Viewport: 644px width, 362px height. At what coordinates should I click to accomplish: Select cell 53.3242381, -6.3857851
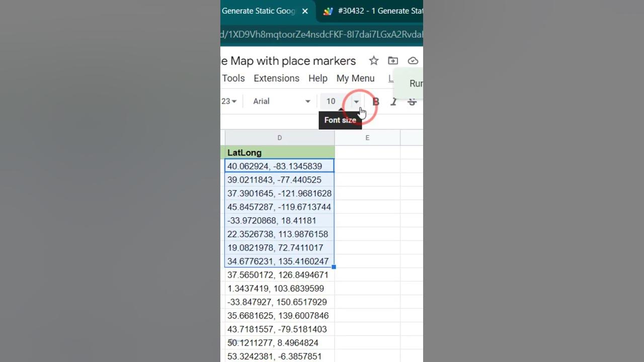279,356
